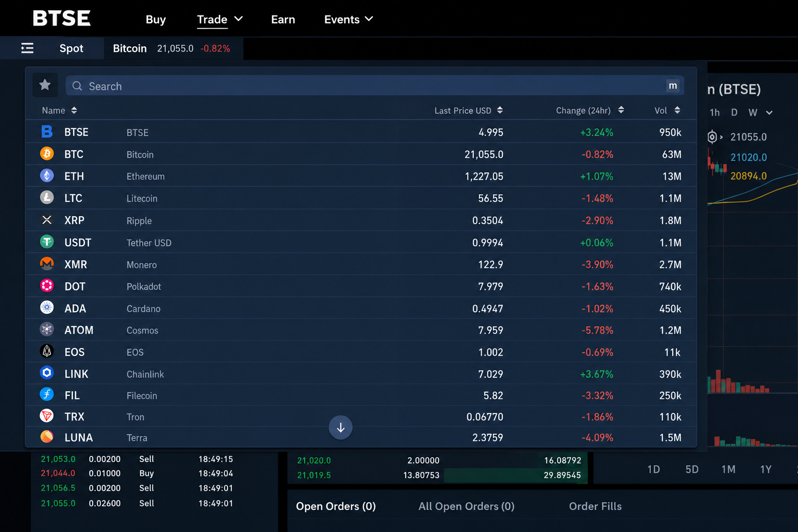
Task: Set chart range to 5D
Action: pyautogui.click(x=692, y=470)
